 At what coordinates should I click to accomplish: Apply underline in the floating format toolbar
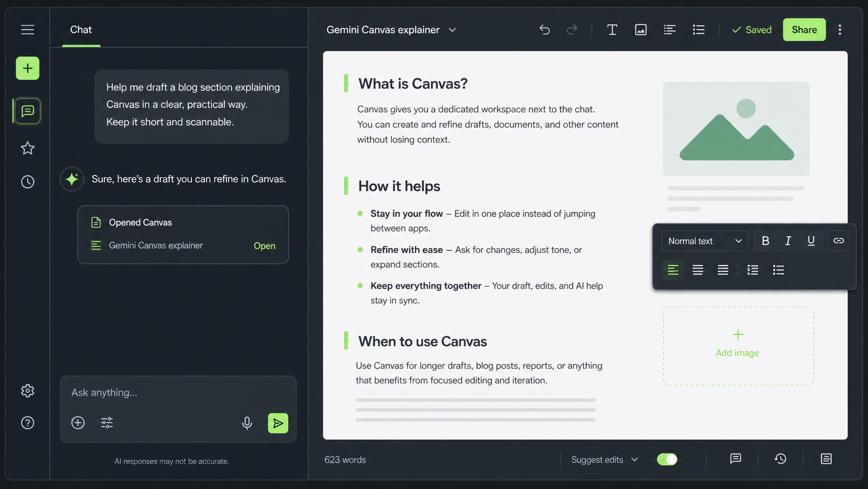click(x=811, y=241)
